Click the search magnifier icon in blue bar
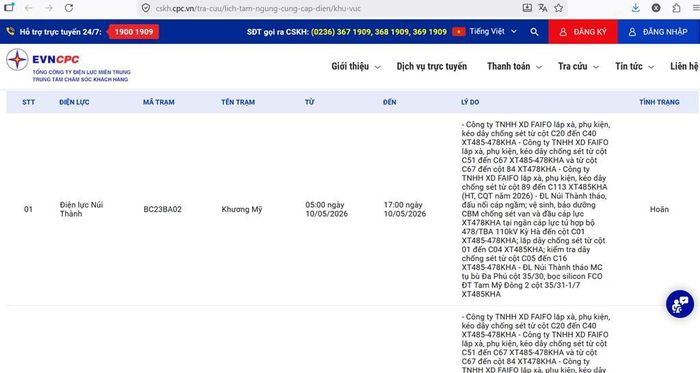This screenshot has height=373, width=700. 534,32
